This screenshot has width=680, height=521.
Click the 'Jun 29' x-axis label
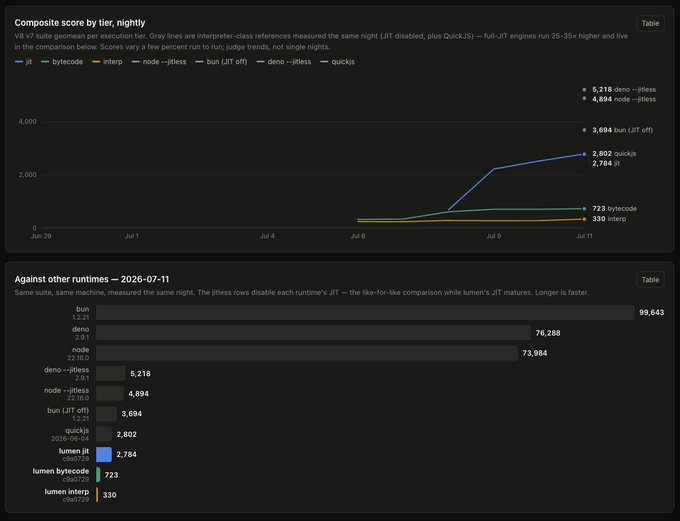(x=41, y=236)
